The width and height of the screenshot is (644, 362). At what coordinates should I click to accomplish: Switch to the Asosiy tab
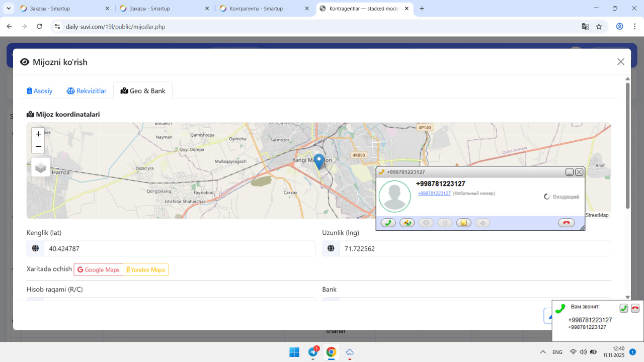[x=40, y=91]
